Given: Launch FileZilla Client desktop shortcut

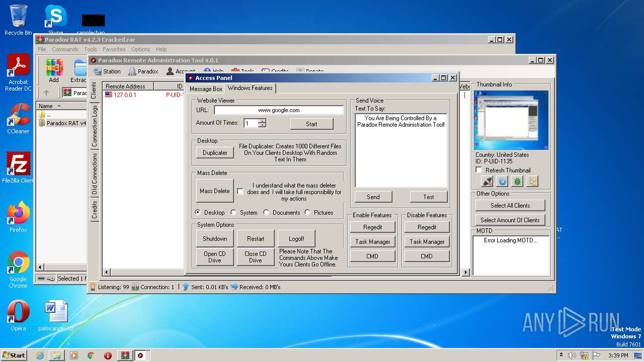Looking at the screenshot, I should pos(18,168).
